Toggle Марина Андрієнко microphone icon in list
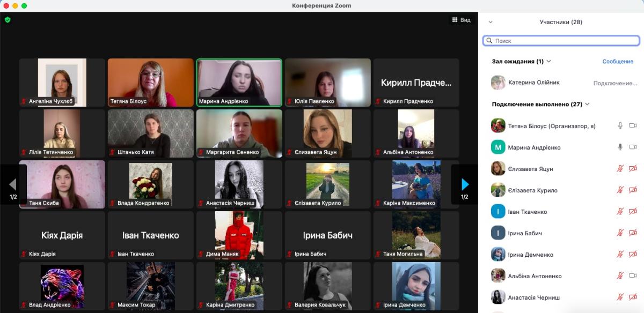 (620, 147)
